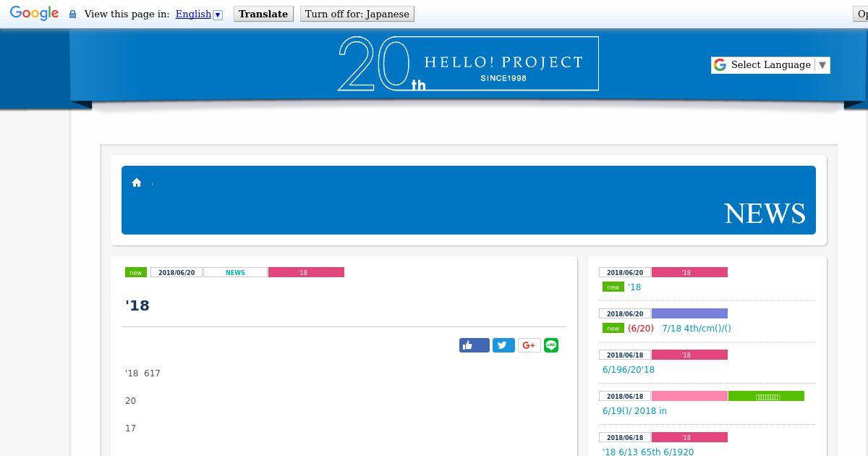Click the article text line '18 617
The height and width of the screenshot is (456, 868).
coord(142,373)
